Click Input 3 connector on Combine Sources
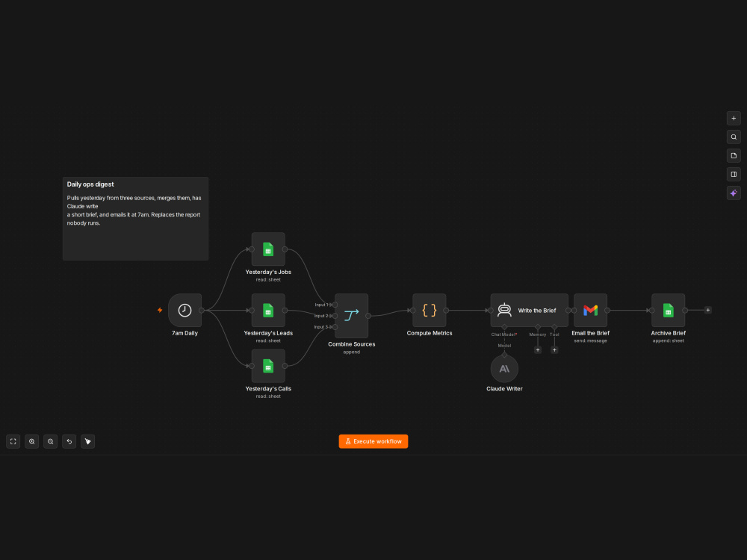 click(x=335, y=327)
